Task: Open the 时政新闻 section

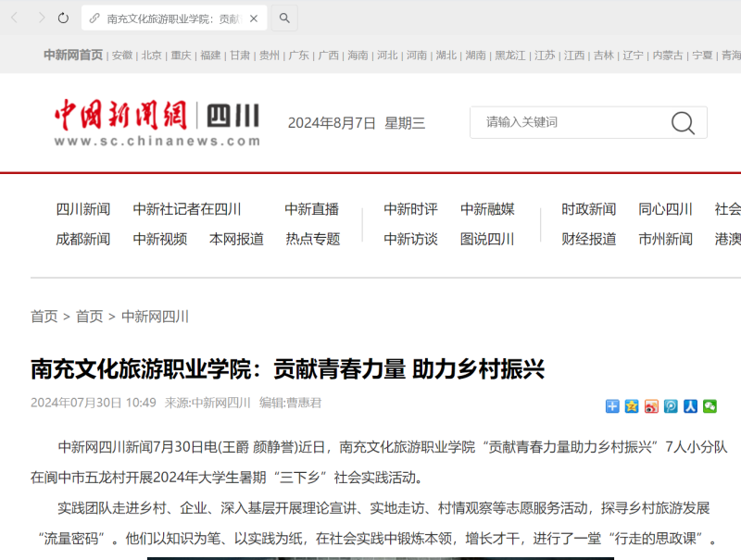Action: pos(589,209)
